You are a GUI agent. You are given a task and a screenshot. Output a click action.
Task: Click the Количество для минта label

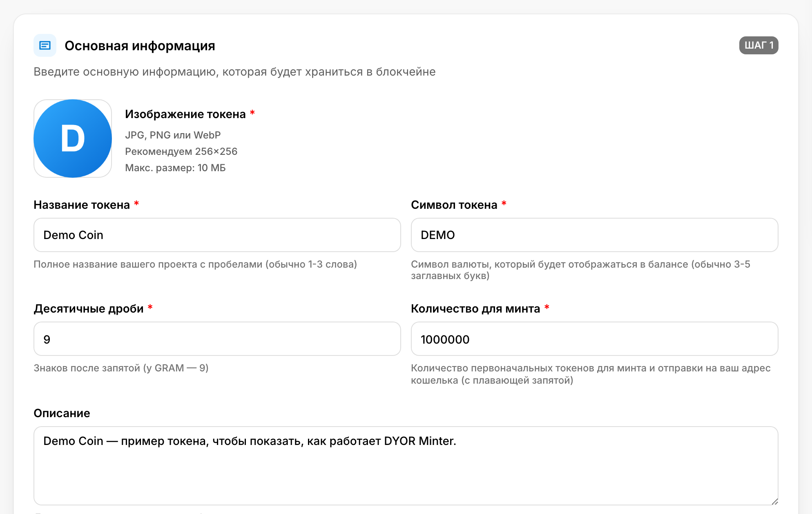coord(475,308)
